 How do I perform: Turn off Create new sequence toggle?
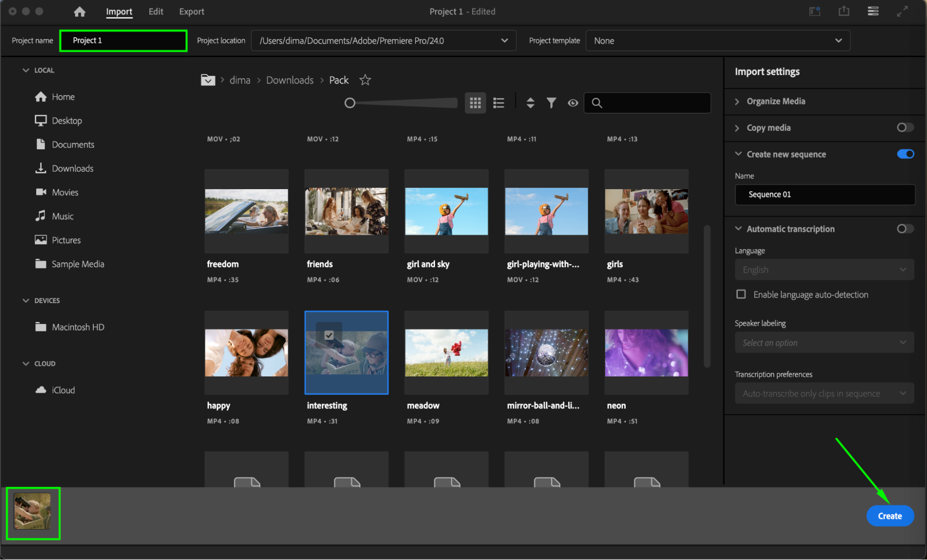point(905,154)
